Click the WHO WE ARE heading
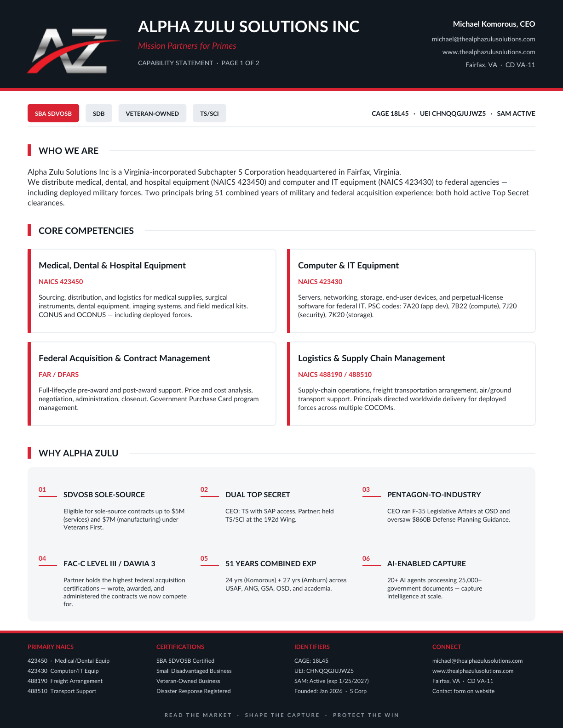The width and height of the screenshot is (563, 728). (69, 151)
